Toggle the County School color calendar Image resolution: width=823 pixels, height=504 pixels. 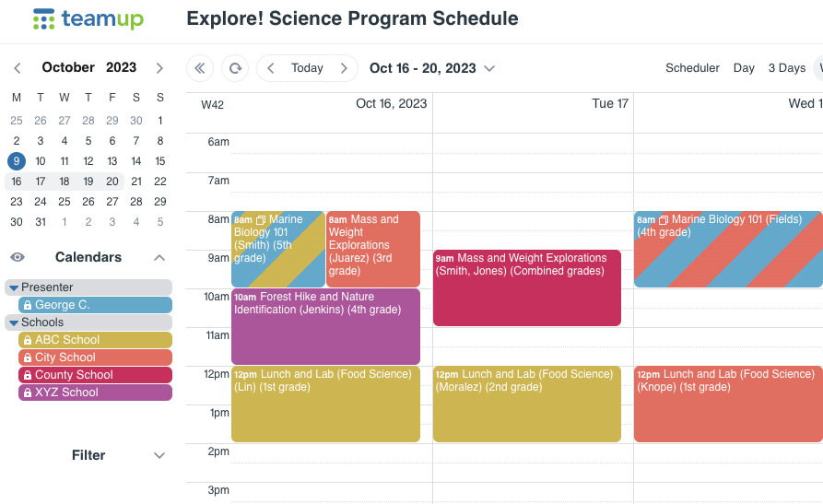(95, 375)
